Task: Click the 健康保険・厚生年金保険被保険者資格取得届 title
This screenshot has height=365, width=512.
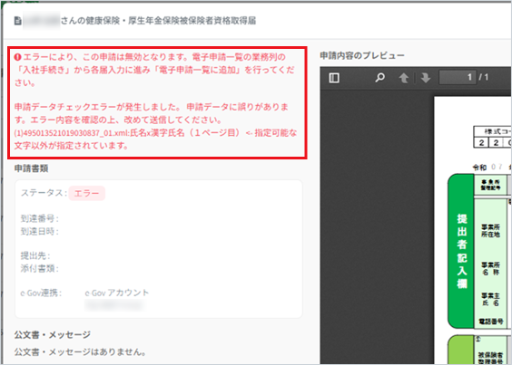Action: pyautogui.click(x=171, y=21)
